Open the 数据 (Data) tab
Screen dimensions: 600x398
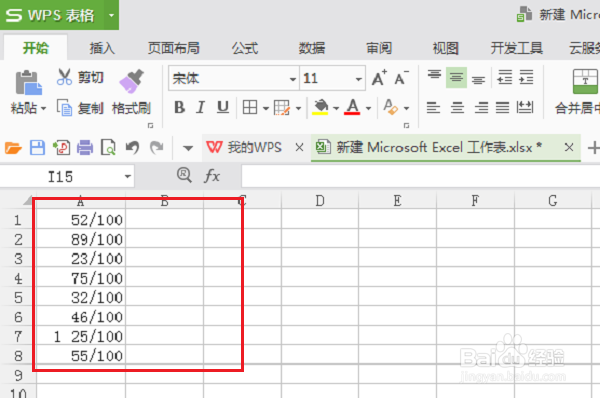click(x=312, y=48)
